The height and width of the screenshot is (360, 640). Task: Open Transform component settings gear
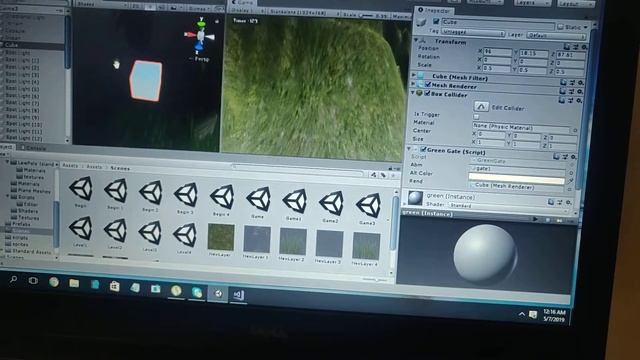tap(584, 47)
